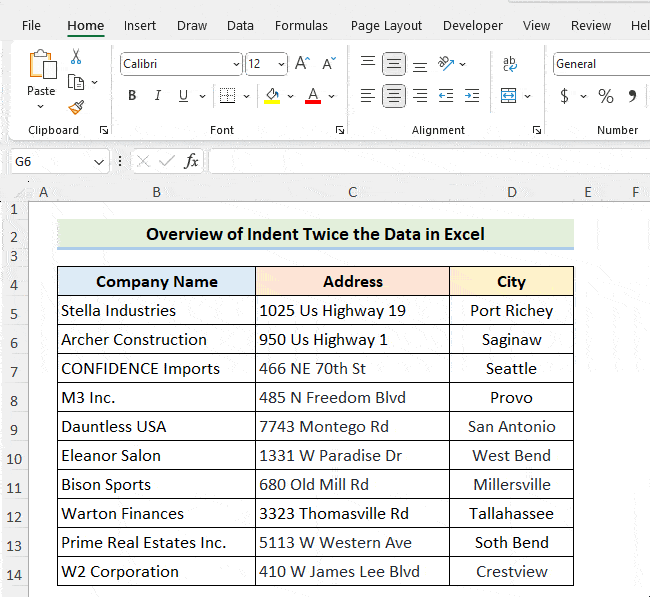Viewport: 650px width, 597px height.
Task: Select the Company Name header cell
Action: click(x=156, y=282)
